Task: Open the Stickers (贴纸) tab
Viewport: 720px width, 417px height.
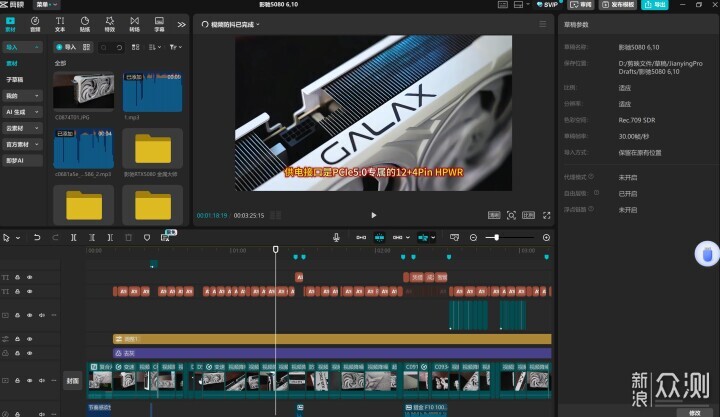Action: click(x=85, y=24)
